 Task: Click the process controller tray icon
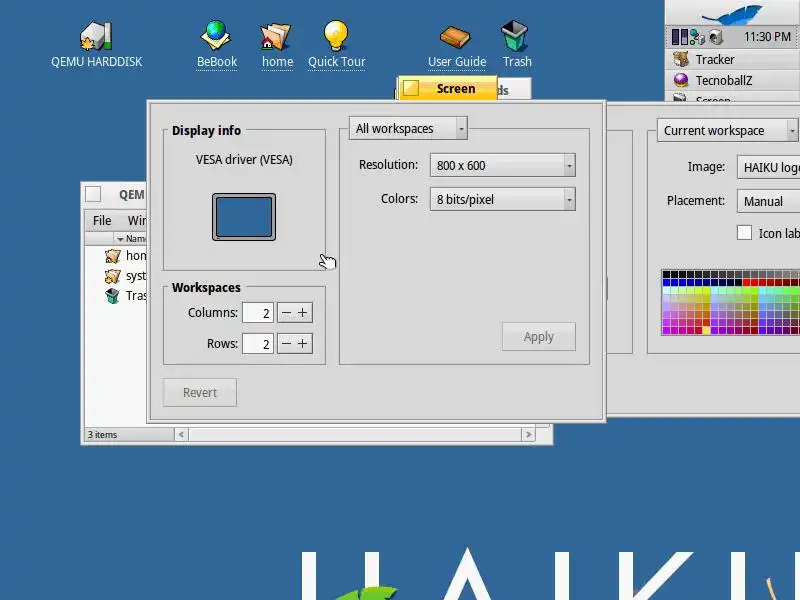680,37
